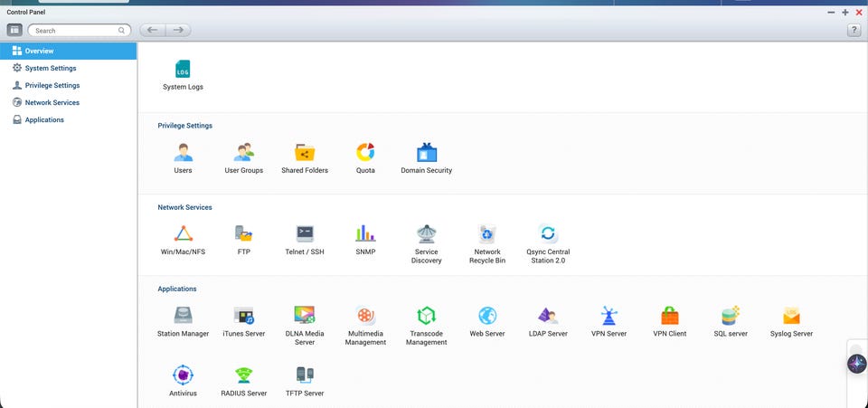
Task: Open the Shared Folders icon
Action: [305, 153]
